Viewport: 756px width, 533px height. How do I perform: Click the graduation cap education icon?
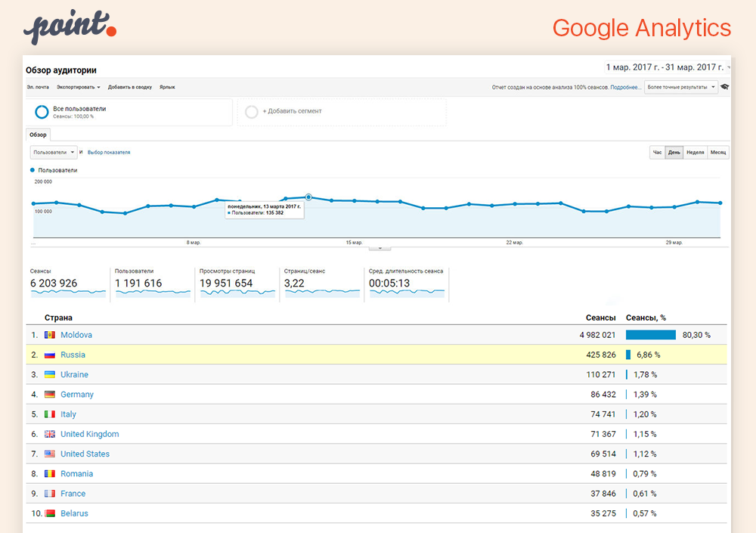pyautogui.click(x=724, y=87)
